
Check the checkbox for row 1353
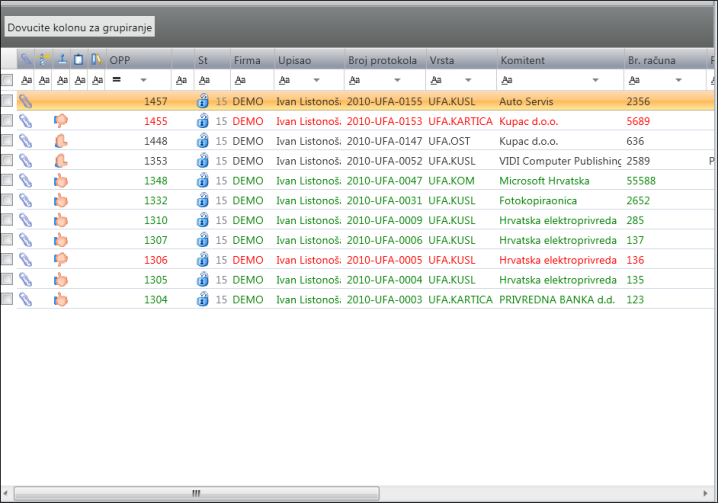[7, 160]
